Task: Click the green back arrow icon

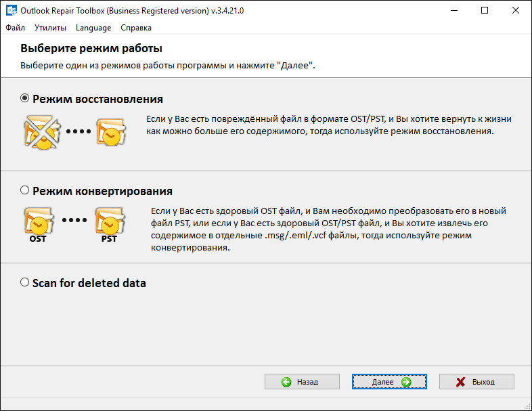Action: [286, 382]
